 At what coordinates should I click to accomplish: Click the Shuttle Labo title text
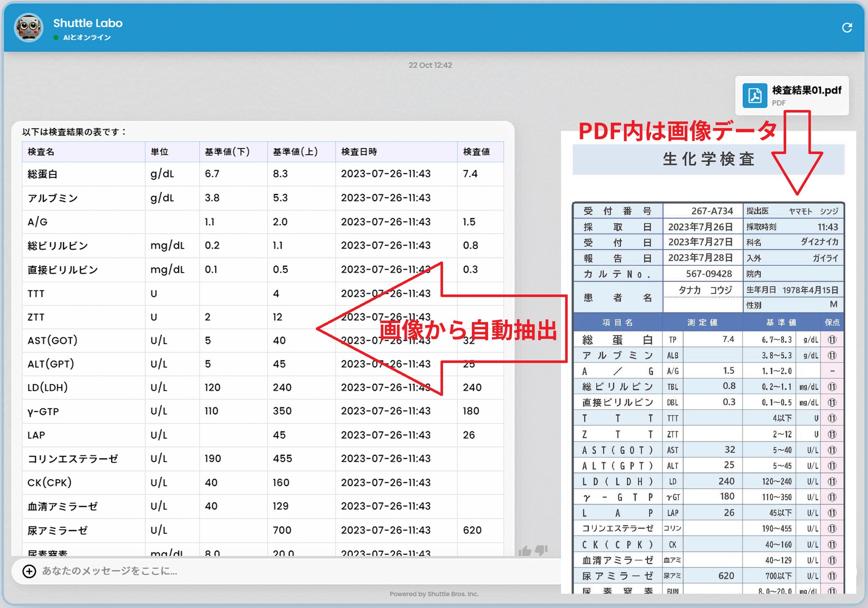88,23
